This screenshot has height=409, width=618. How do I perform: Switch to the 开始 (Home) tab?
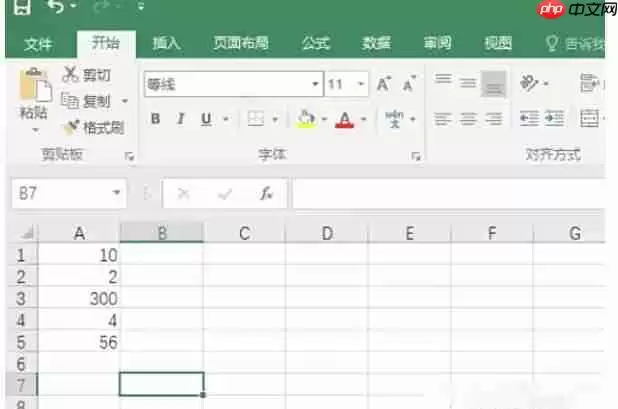[x=106, y=43]
